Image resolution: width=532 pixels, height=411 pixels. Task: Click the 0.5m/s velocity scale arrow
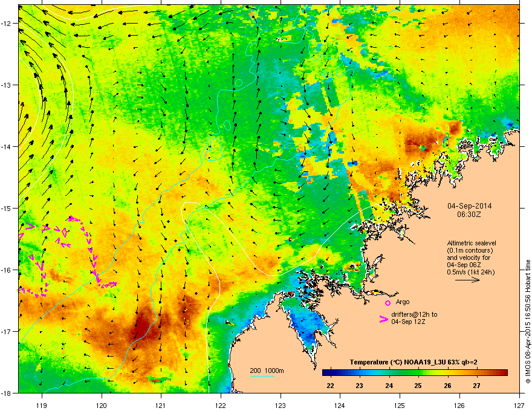point(467,280)
